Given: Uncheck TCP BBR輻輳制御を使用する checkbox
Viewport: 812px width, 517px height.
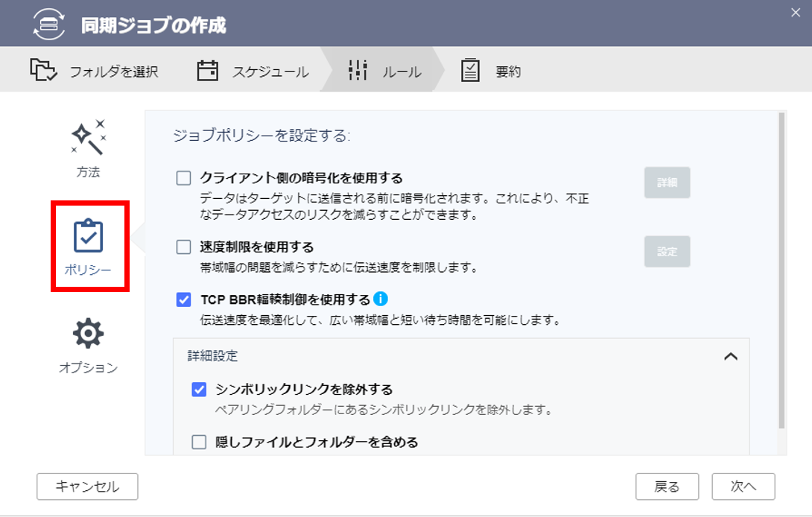Looking at the screenshot, I should point(184,299).
